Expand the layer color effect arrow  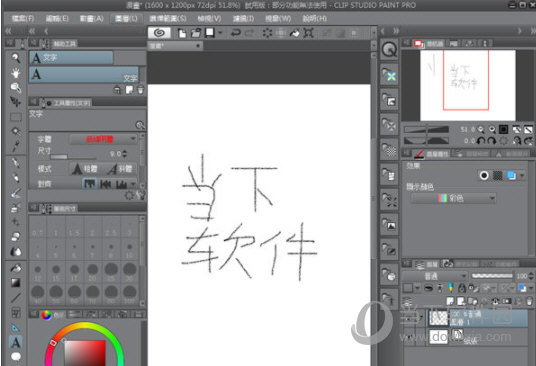(x=522, y=176)
